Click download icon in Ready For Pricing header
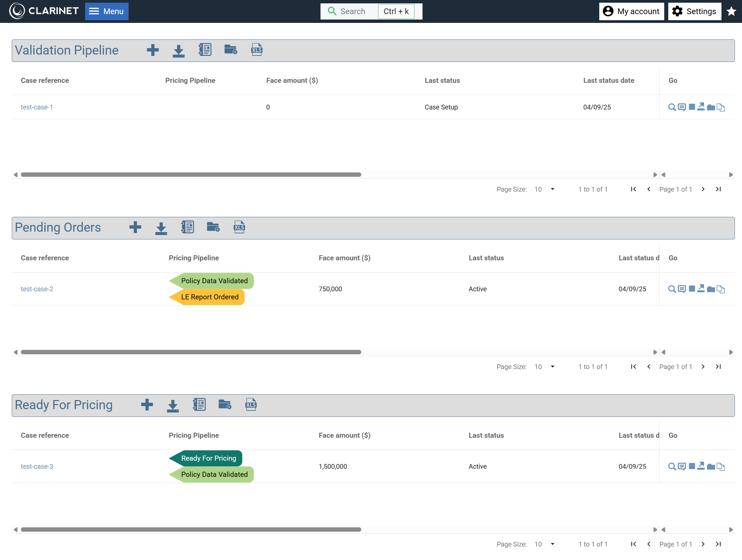Viewport: 742px width, 560px height. click(x=173, y=405)
